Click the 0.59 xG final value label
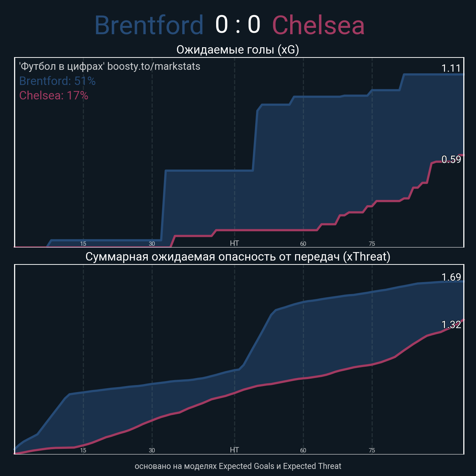Image resolution: width=476 pixels, height=476 pixels. click(451, 159)
